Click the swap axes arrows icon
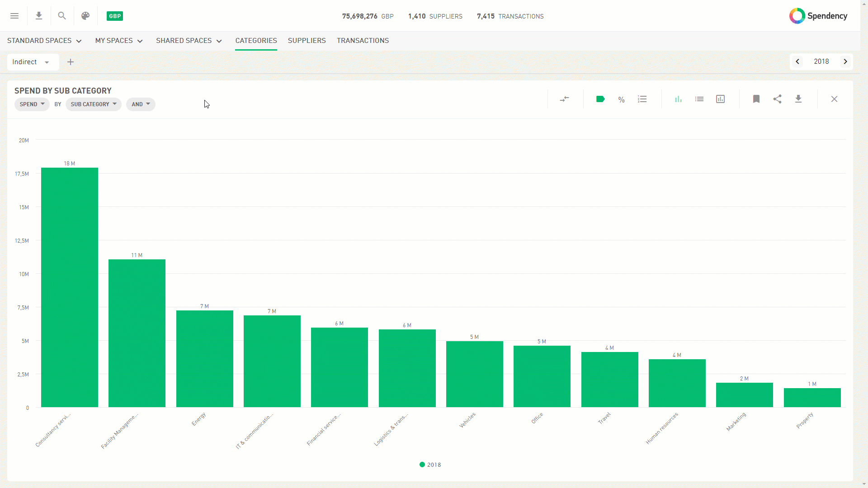 point(564,99)
